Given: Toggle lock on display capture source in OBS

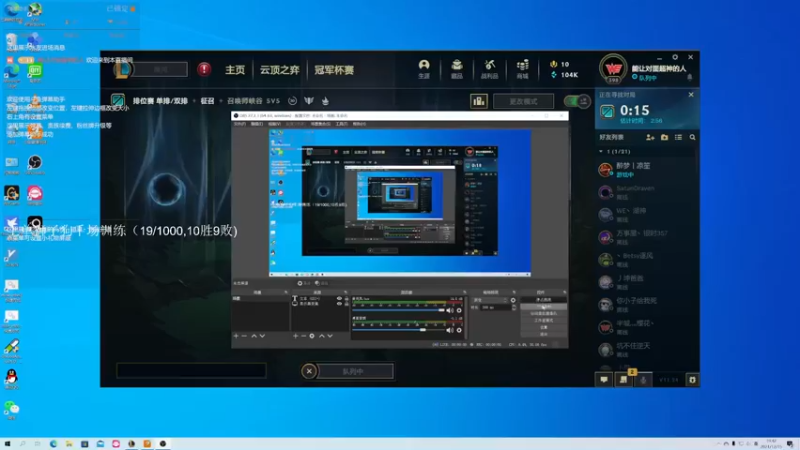Looking at the screenshot, I should pos(347,304).
